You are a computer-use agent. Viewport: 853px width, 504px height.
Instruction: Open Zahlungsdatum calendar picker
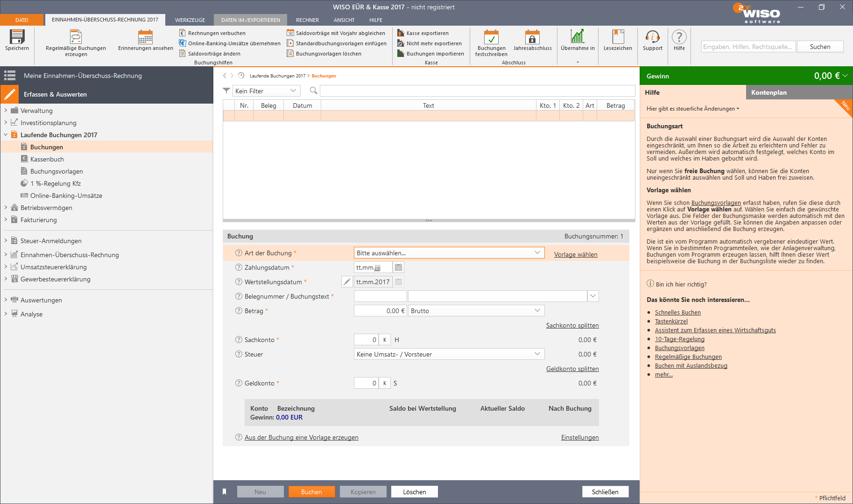(x=398, y=267)
